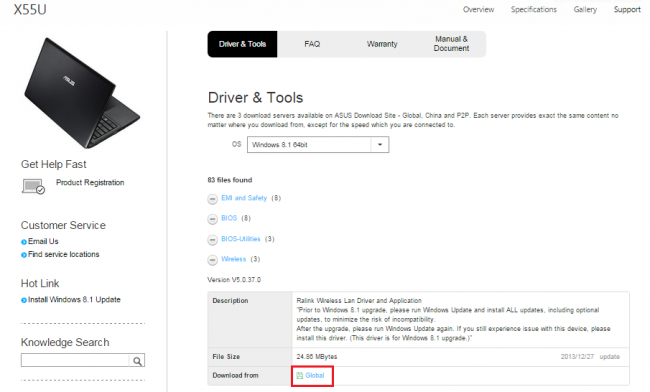Viewport: 650px width, 392px height.
Task: Click the Email Us link
Action: coord(43,241)
